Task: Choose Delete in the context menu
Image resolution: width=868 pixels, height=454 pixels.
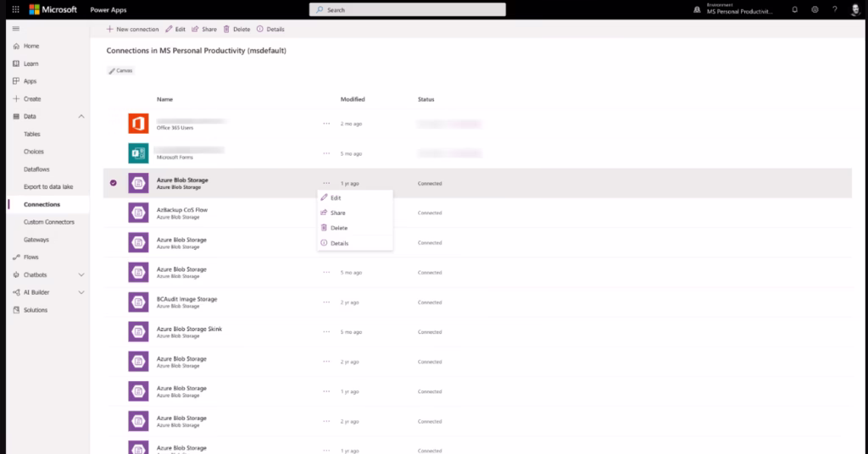Action: [355, 228]
